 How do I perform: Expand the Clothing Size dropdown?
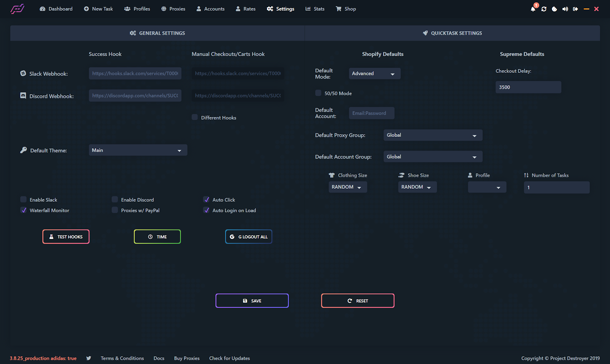pos(347,187)
